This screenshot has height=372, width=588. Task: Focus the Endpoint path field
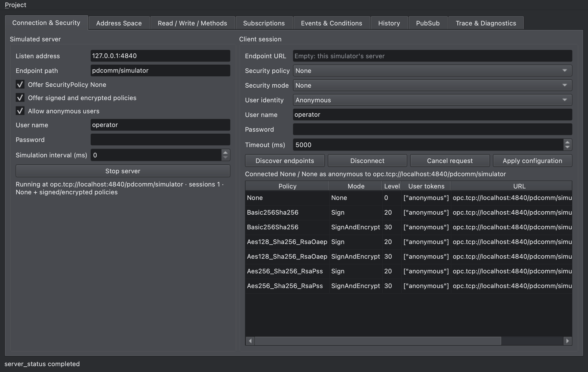160,70
